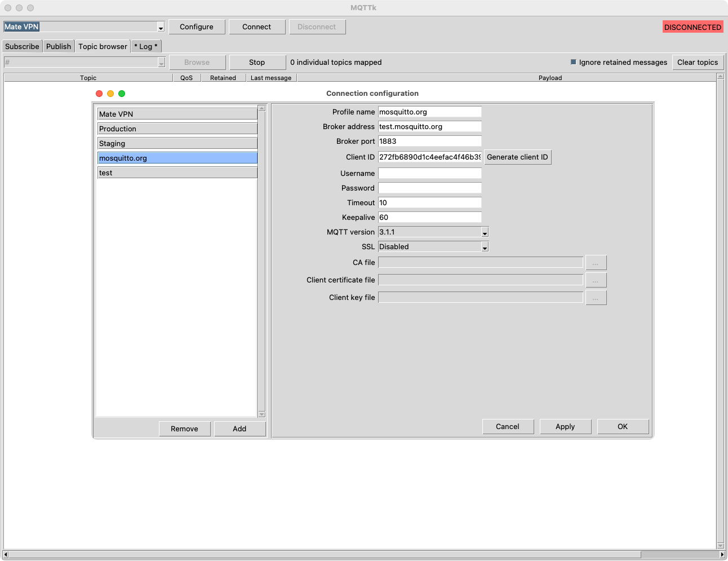Image resolution: width=728 pixels, height=561 pixels.
Task: Switch to the Publish tab
Action: 59,47
